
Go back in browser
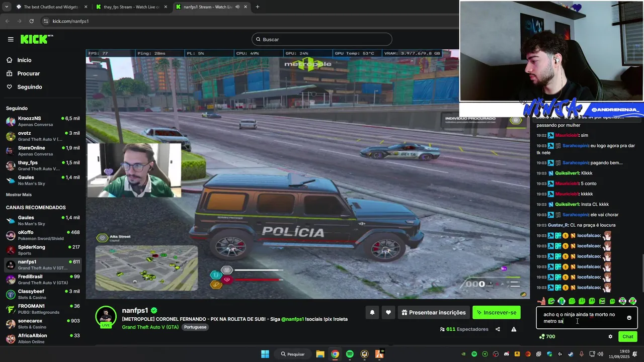(7, 21)
